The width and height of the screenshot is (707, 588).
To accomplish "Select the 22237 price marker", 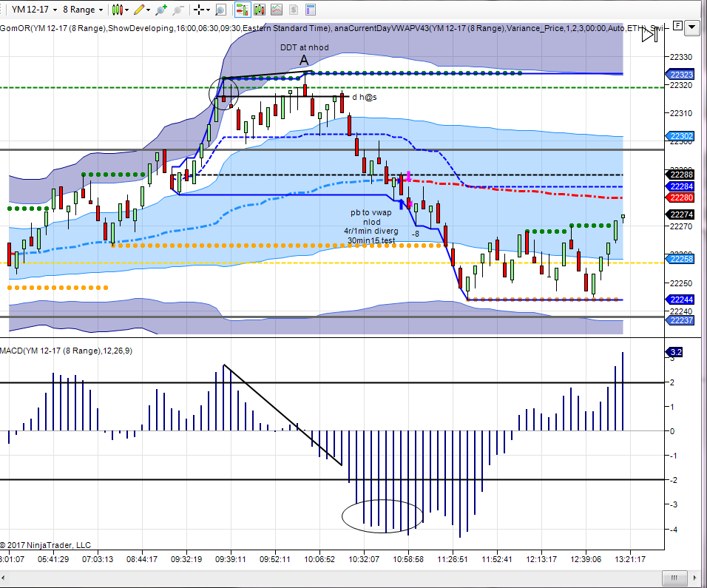I will [680, 320].
